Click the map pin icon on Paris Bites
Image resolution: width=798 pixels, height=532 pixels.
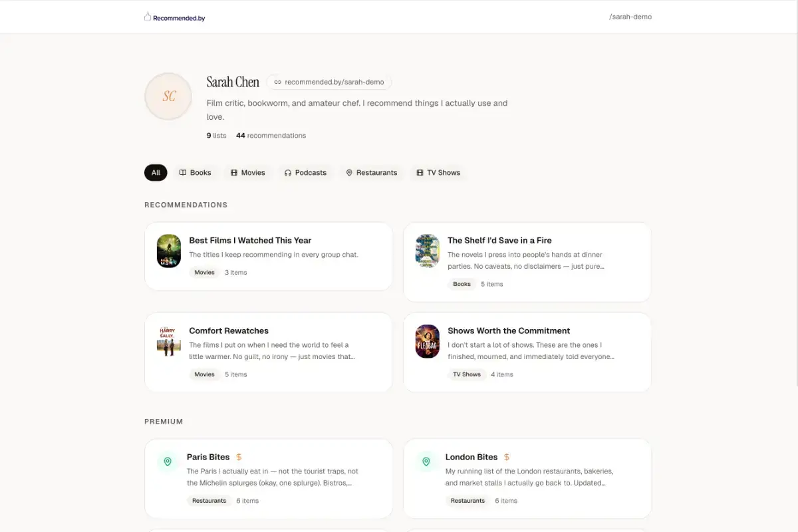click(x=168, y=462)
